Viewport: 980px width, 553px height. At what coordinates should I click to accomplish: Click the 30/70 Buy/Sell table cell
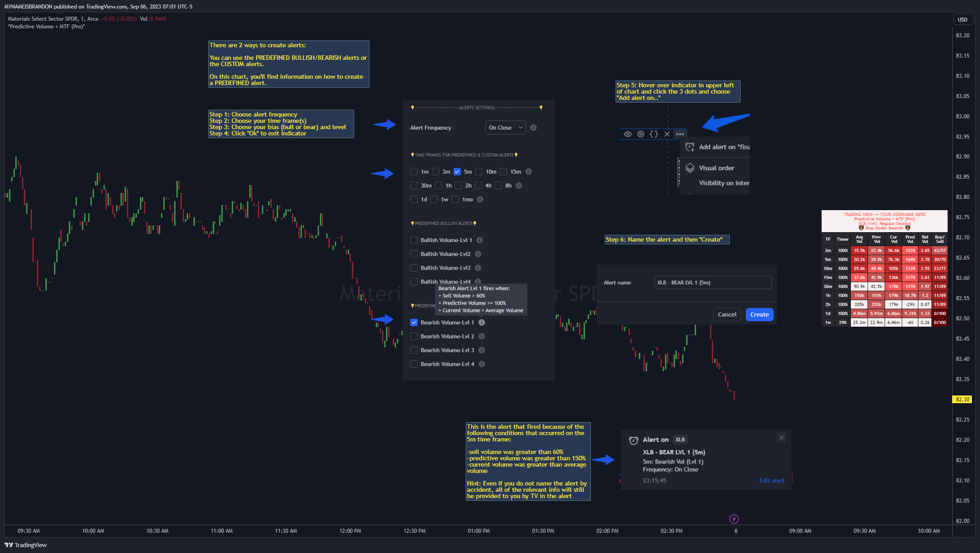(x=940, y=260)
